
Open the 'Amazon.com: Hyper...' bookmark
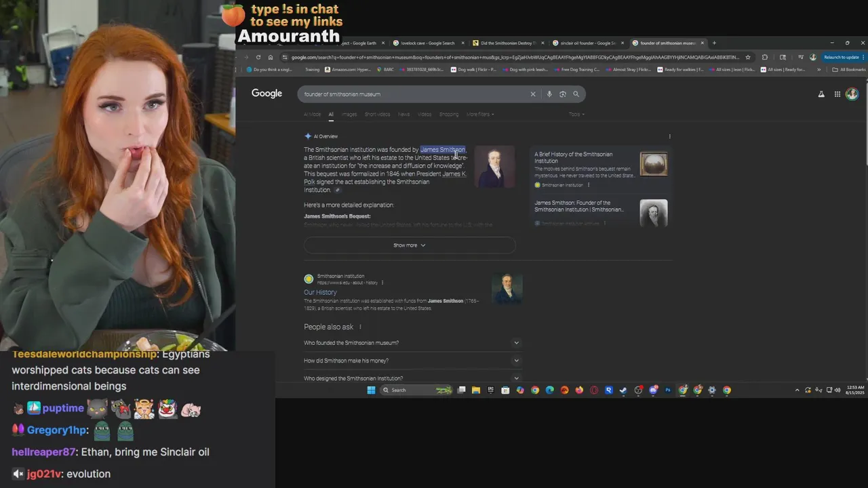348,69
